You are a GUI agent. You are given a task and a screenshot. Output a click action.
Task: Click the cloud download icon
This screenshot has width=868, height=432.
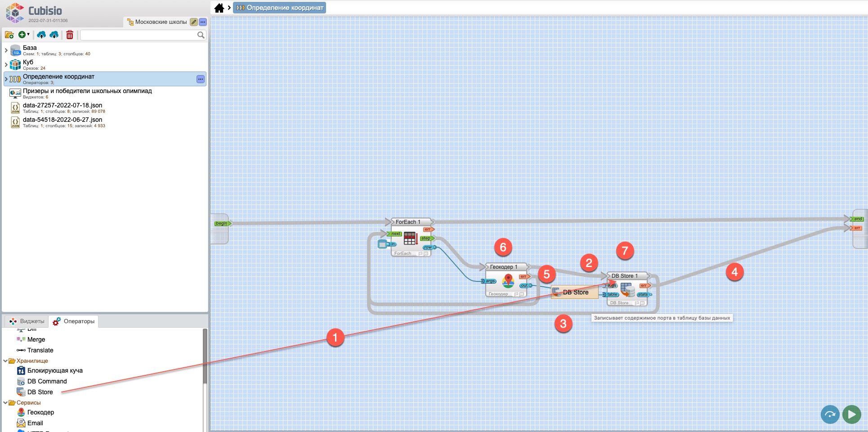pyautogui.click(x=54, y=35)
